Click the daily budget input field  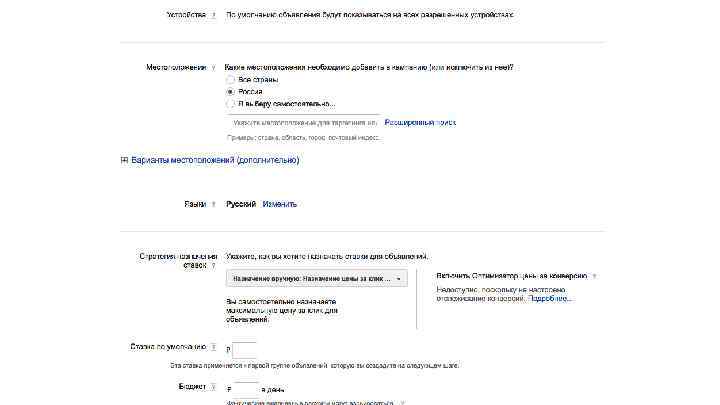click(x=246, y=389)
